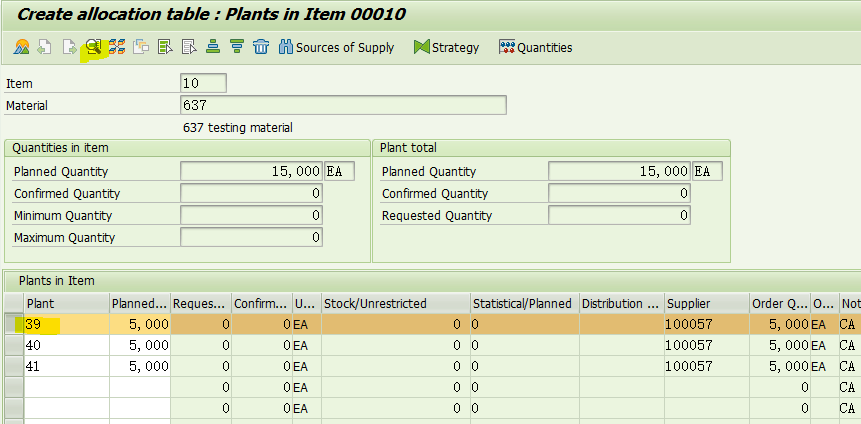Image resolution: width=861 pixels, height=424 pixels.
Task: Click plant cell 40
Action: (x=67, y=345)
